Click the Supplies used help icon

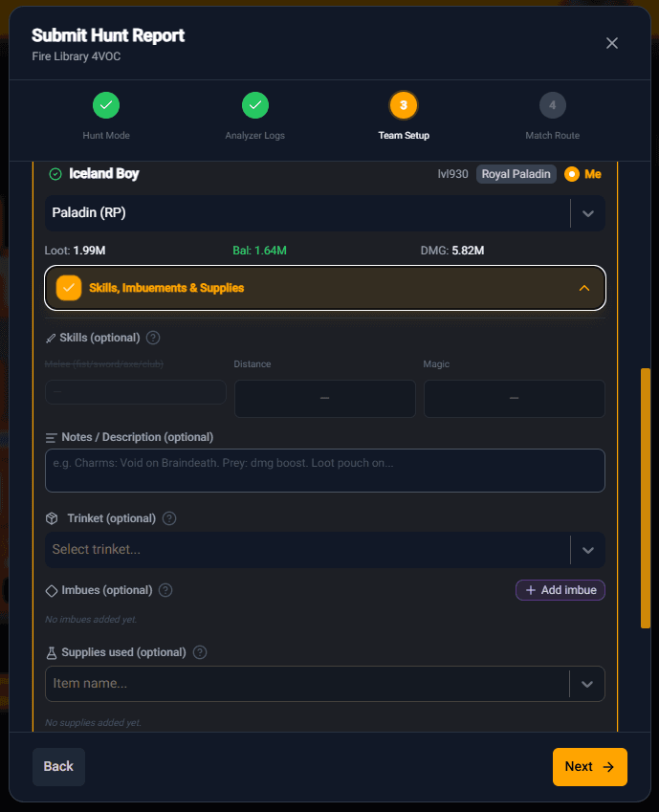200,652
